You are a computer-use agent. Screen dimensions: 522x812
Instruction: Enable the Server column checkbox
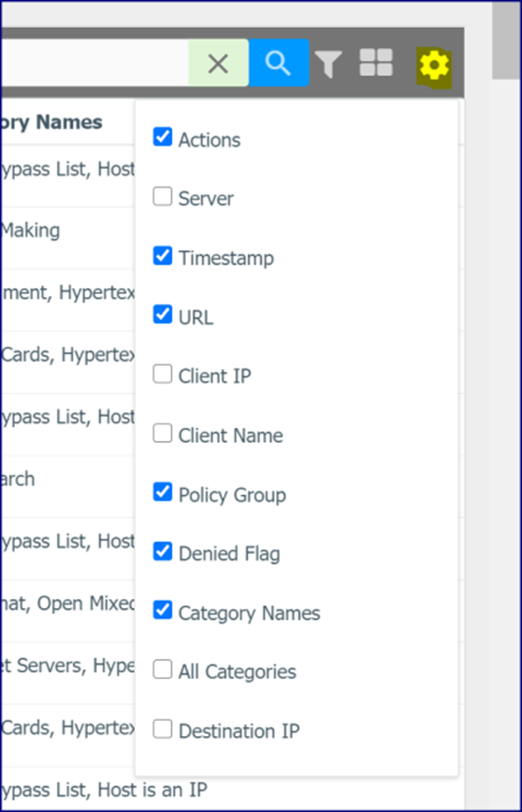[163, 196]
